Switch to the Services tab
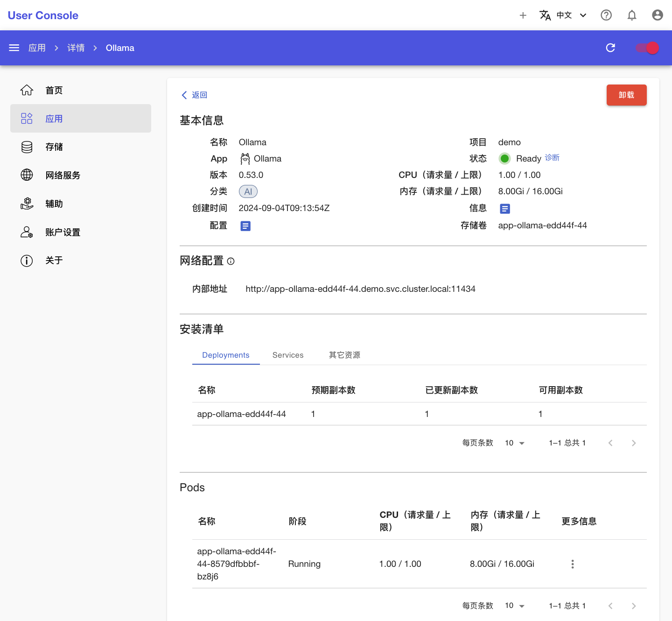 pyautogui.click(x=288, y=355)
